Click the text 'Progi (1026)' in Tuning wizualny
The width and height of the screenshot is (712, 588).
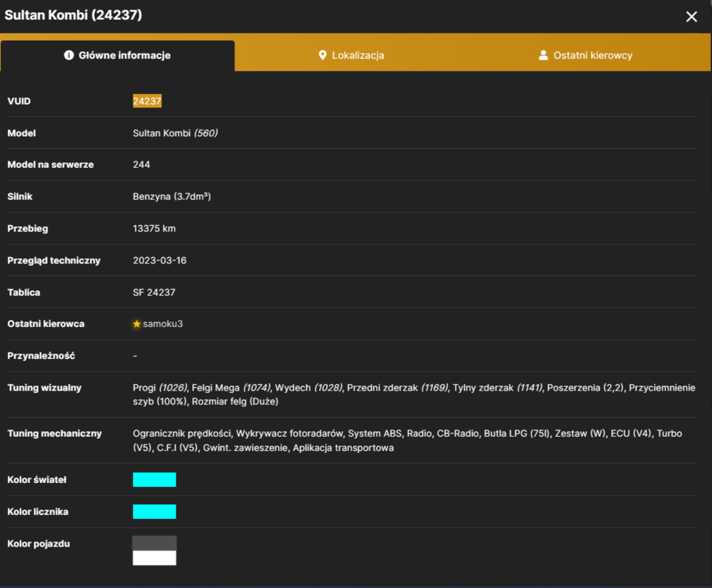(x=160, y=388)
